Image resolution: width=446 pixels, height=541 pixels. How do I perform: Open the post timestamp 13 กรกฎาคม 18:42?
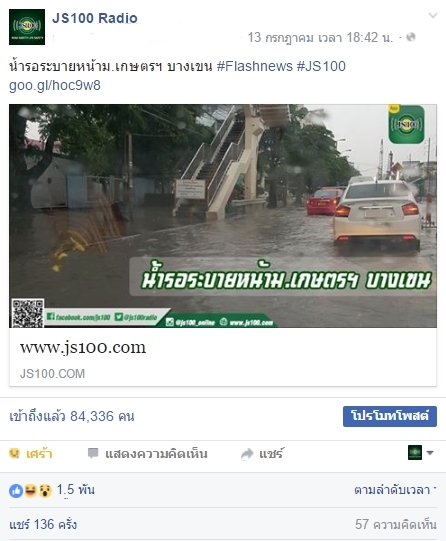(x=320, y=37)
